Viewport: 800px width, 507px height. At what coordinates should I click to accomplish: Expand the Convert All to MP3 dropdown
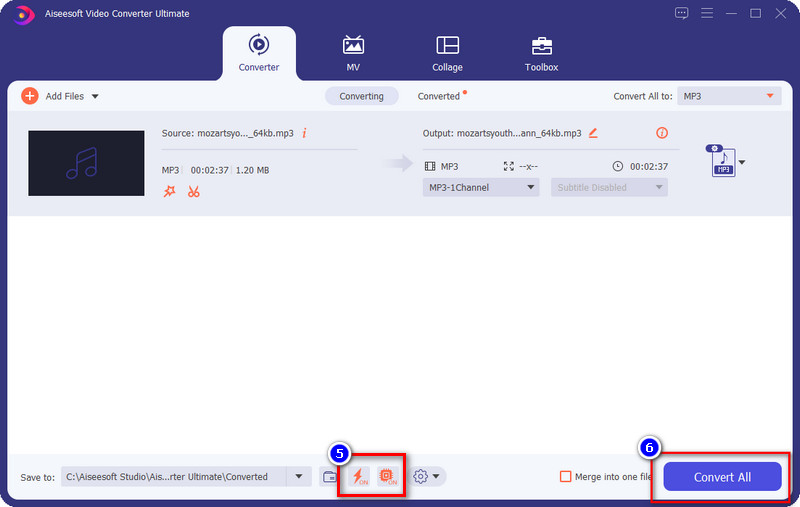(728, 96)
